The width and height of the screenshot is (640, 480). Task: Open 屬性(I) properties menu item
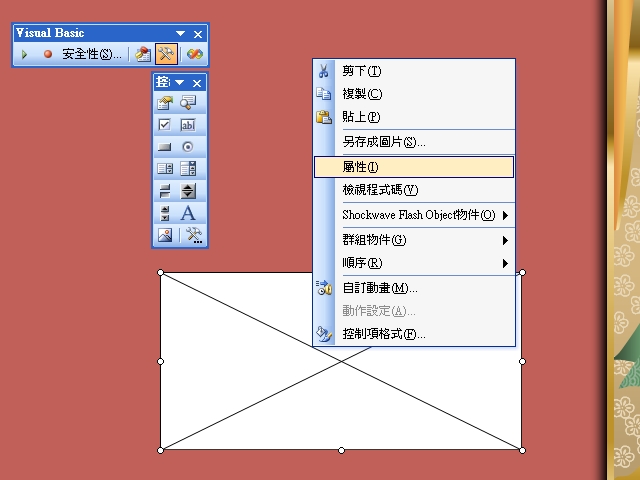414,167
